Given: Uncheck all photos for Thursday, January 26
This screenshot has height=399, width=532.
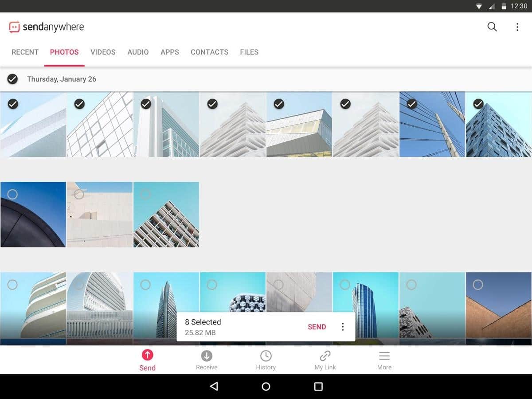Looking at the screenshot, I should [12, 79].
